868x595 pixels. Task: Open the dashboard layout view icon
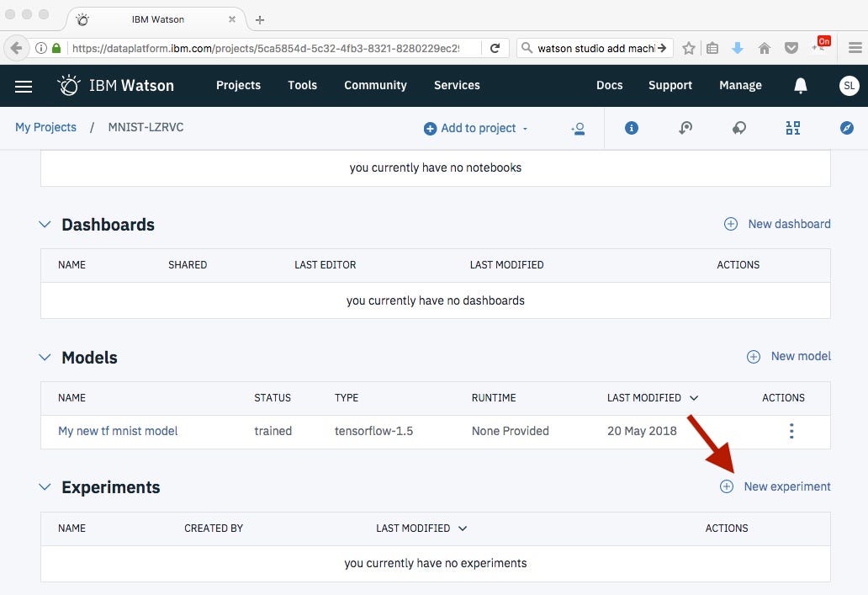(793, 128)
